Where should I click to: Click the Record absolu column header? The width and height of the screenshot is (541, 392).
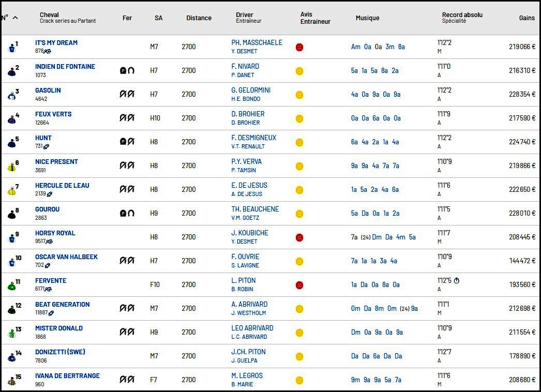pyautogui.click(x=462, y=15)
